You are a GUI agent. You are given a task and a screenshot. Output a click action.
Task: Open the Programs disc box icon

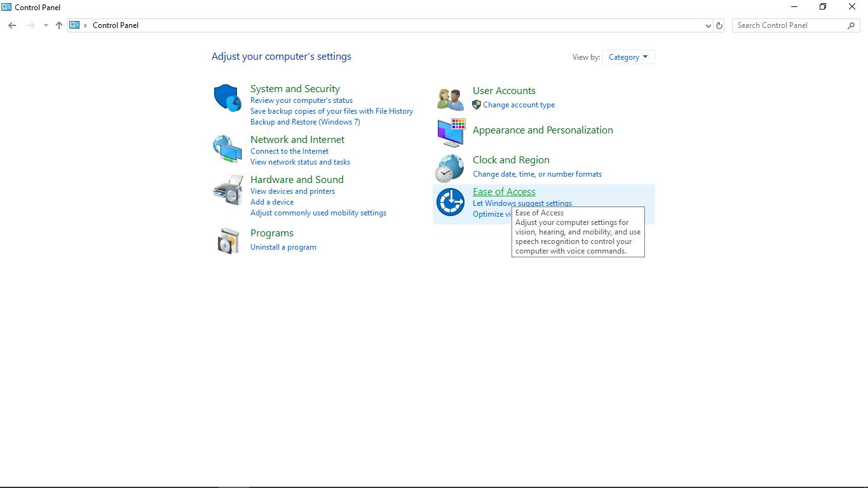pos(228,241)
